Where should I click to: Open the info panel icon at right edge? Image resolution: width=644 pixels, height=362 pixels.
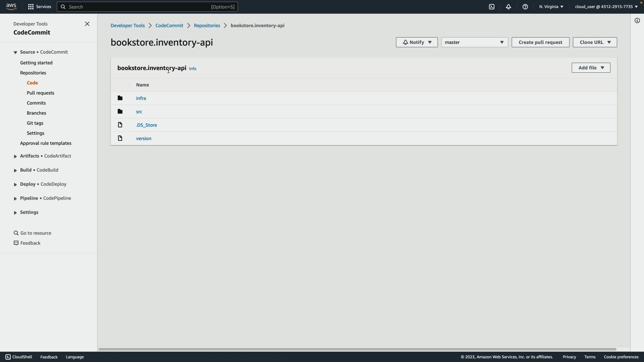tap(637, 21)
